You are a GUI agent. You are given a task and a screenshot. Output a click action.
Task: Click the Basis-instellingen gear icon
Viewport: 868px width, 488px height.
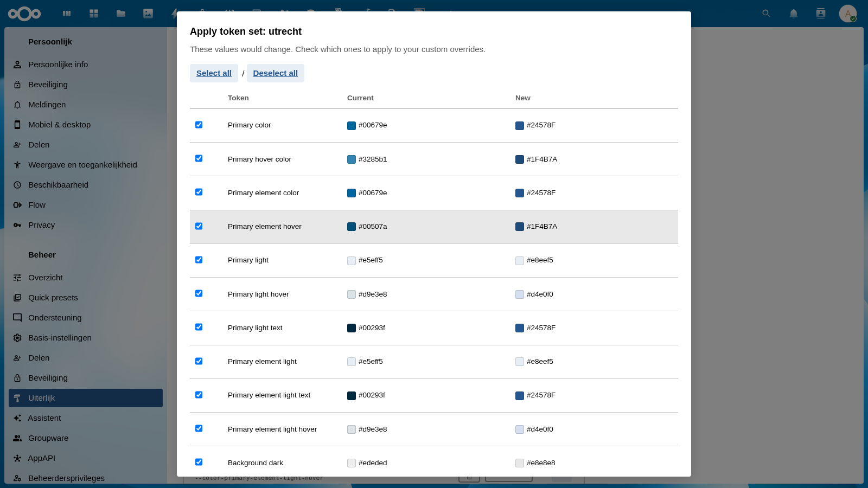pyautogui.click(x=17, y=338)
